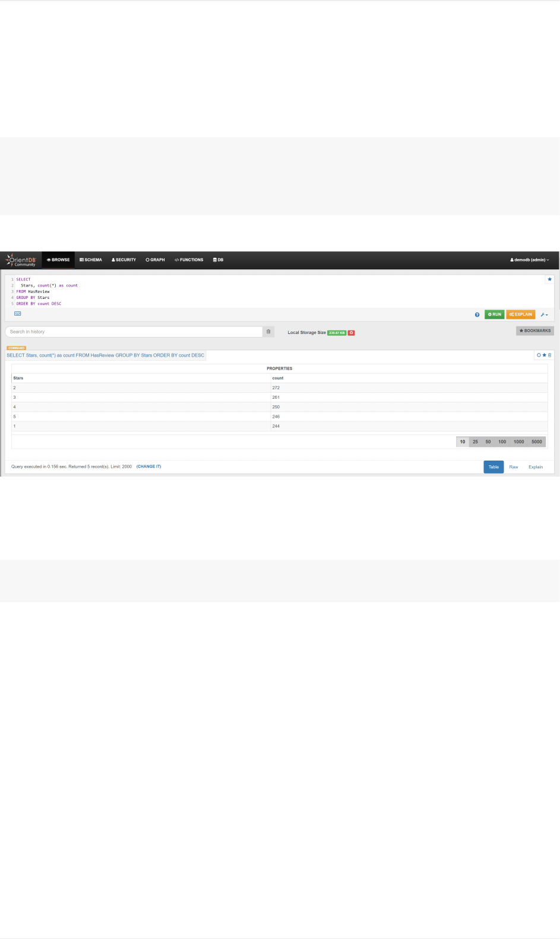
Task: Open the DB tab
Action: click(218, 260)
